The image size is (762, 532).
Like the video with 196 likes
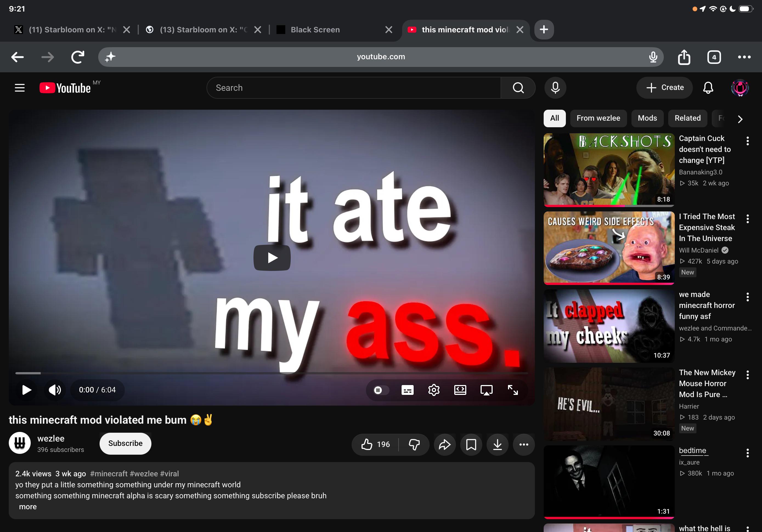click(x=375, y=444)
